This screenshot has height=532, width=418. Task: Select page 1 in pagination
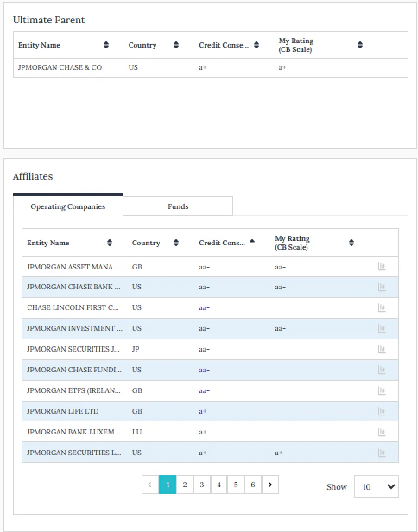pyautogui.click(x=168, y=484)
